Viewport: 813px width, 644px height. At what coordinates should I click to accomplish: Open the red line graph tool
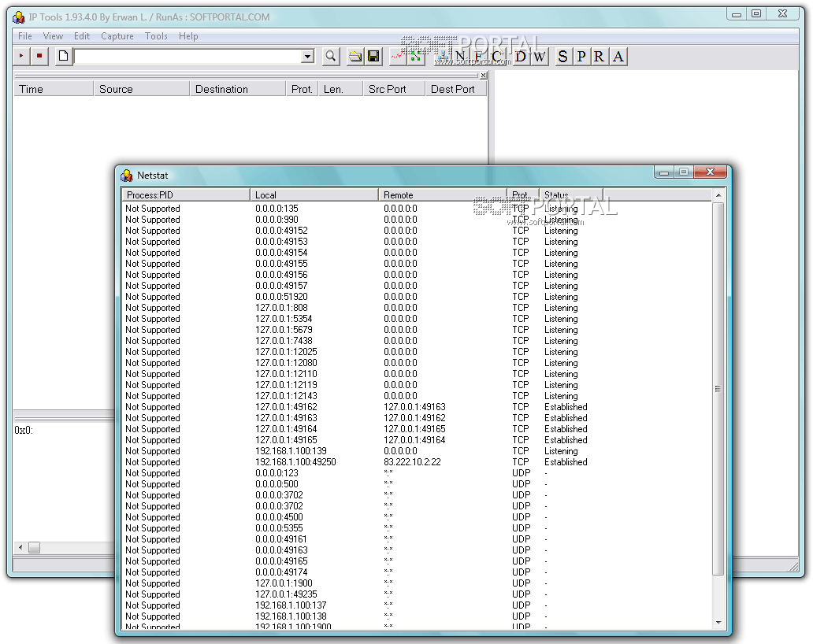[398, 56]
